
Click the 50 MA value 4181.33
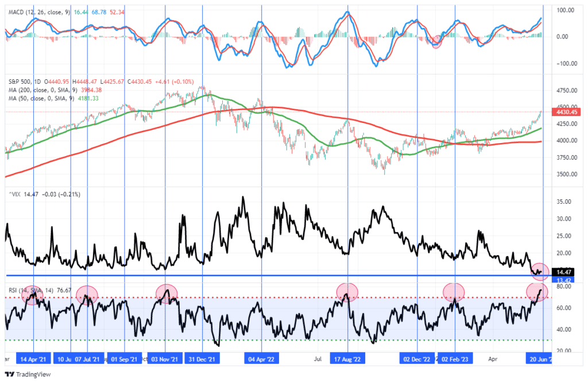pos(88,98)
